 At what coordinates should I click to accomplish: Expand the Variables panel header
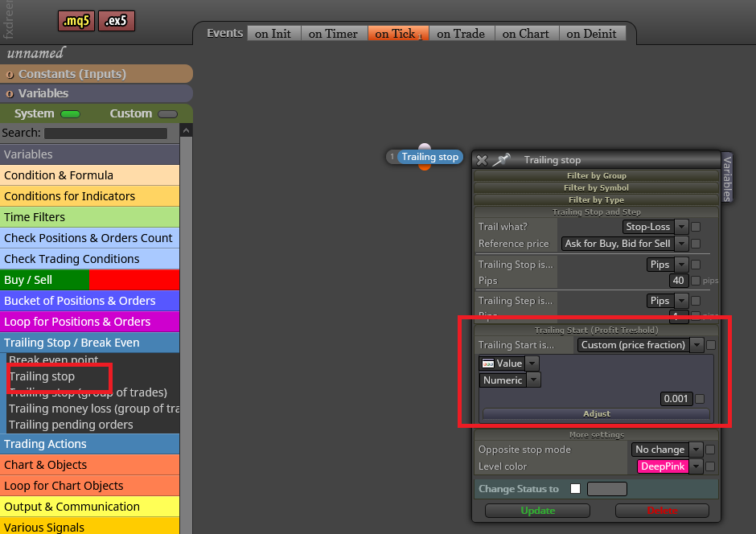97,93
